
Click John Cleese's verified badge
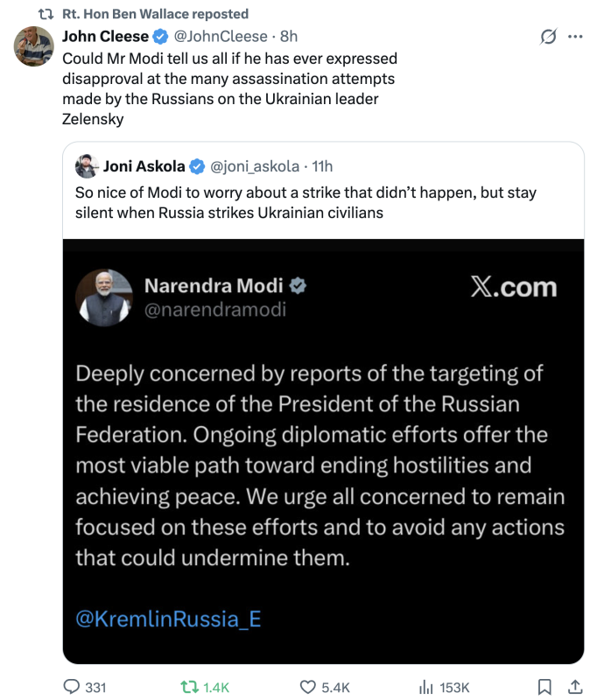click(161, 37)
